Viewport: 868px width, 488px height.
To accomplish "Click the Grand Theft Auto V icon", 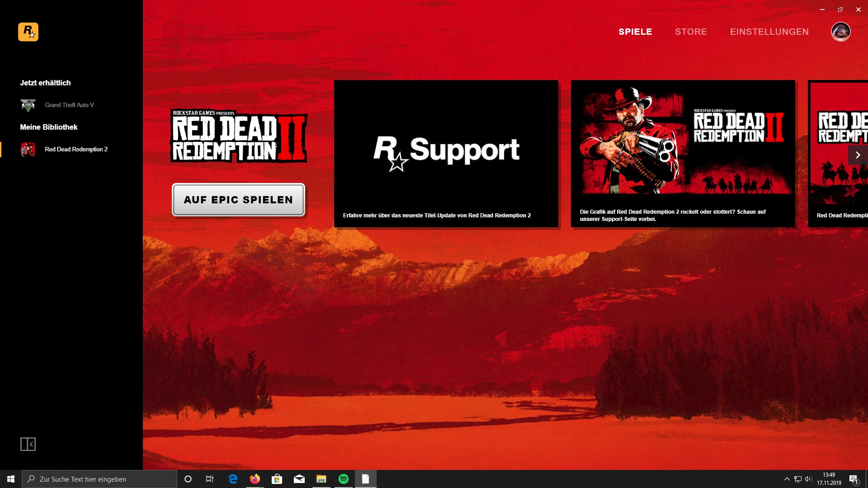I will (28, 105).
